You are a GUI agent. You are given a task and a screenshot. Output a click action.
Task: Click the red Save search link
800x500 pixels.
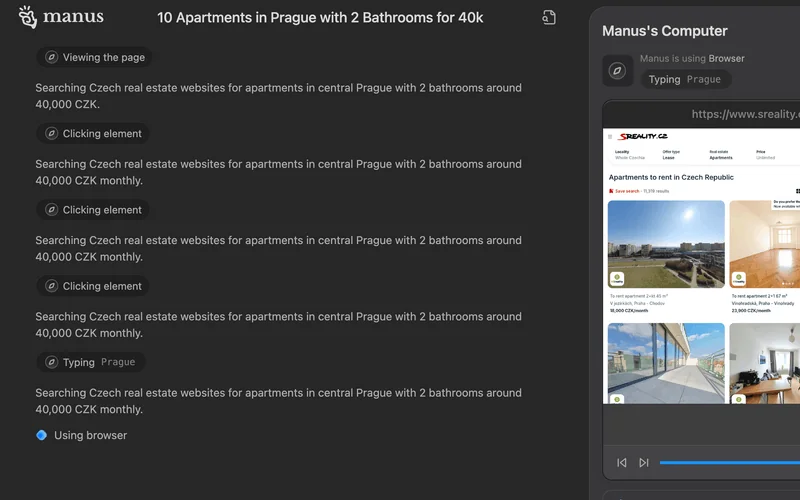pos(625,190)
